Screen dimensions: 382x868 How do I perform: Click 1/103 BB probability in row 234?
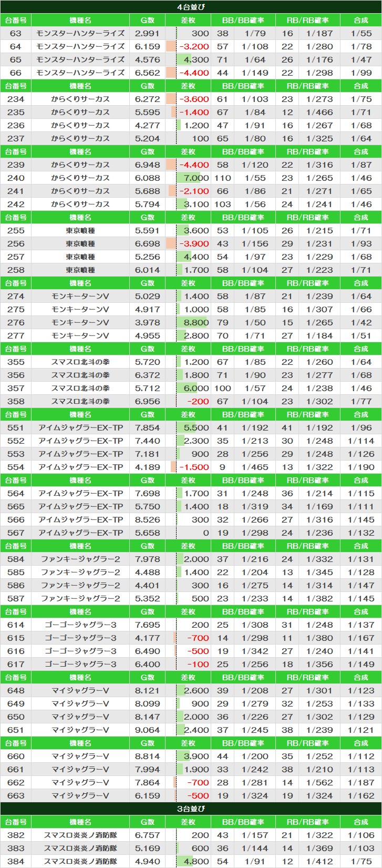tap(255, 99)
